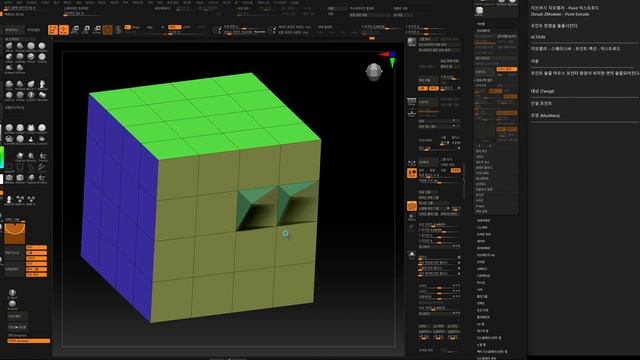Click 'Zbrush ZModeler - Point Extrude' title text

560,14
